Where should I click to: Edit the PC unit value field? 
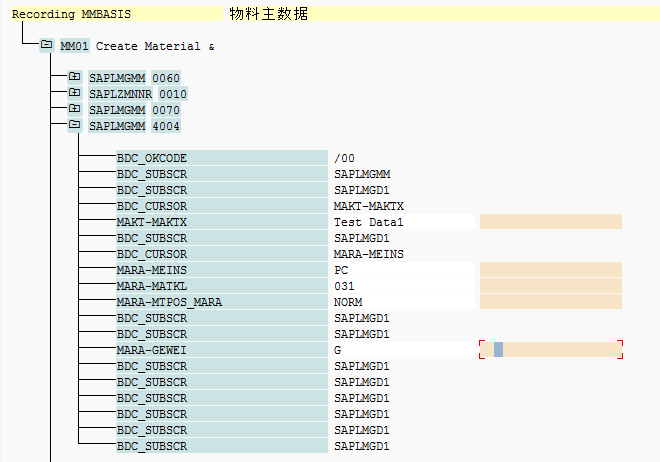pos(404,270)
